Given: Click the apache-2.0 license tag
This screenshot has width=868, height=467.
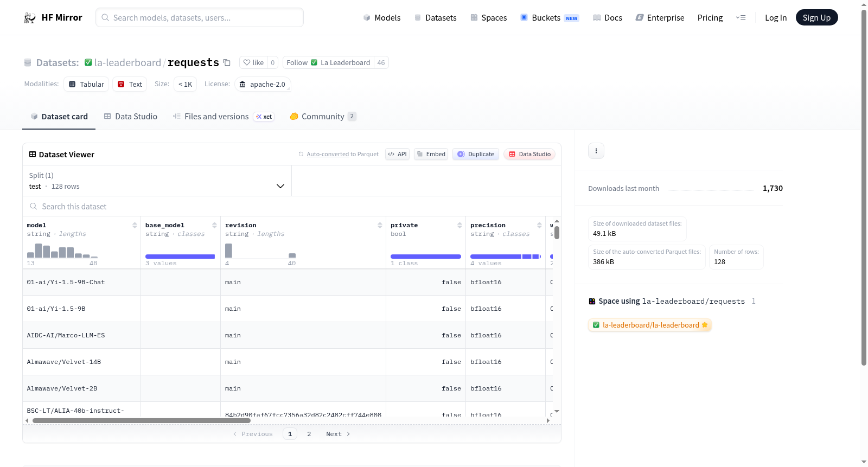Looking at the screenshot, I should coord(263,85).
